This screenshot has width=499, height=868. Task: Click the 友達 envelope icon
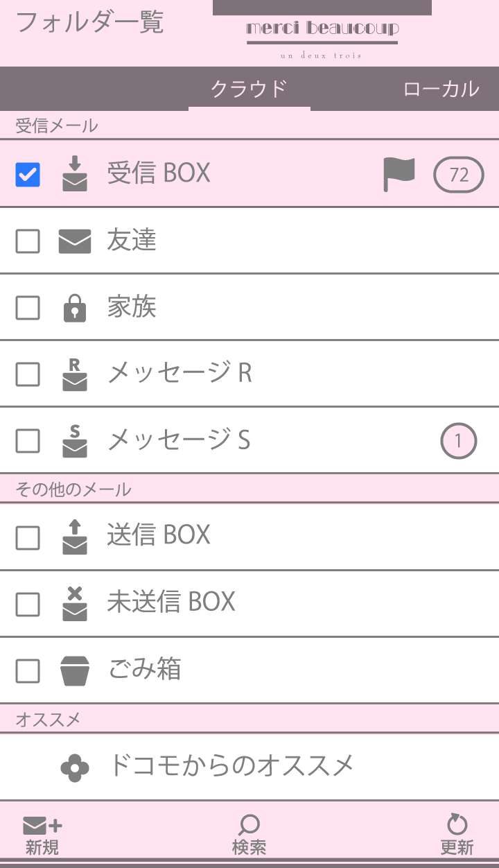[x=75, y=241]
